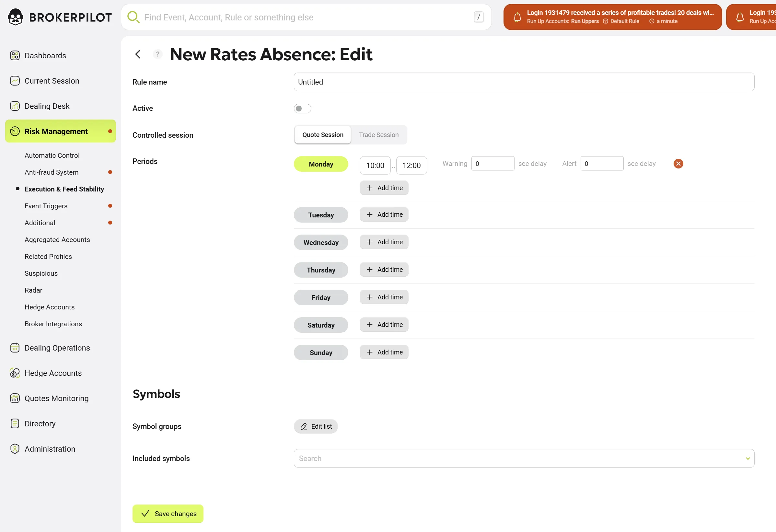Remove the Monday time period

tap(678, 164)
